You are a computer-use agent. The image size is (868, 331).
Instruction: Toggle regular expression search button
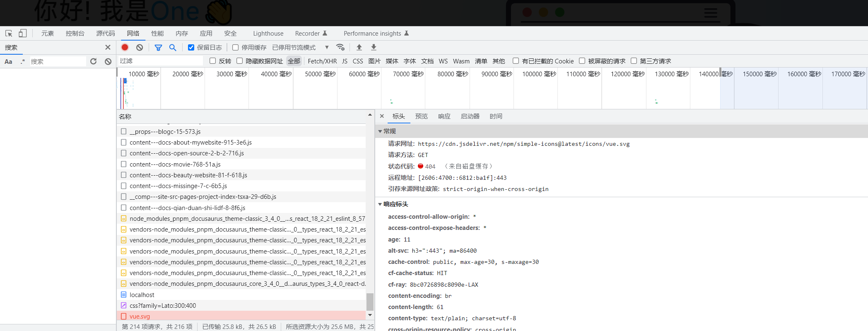[x=23, y=61]
